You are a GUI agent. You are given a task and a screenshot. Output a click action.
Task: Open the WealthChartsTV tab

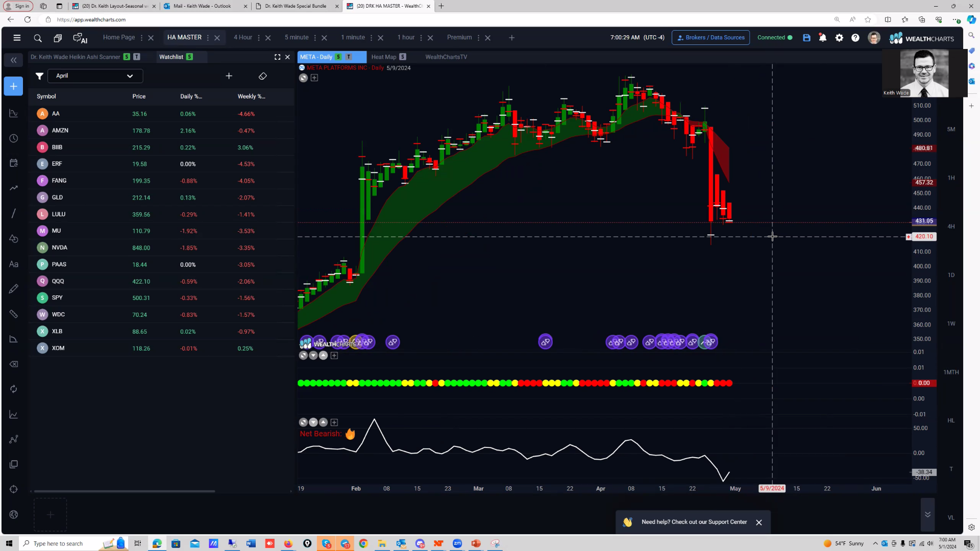446,57
